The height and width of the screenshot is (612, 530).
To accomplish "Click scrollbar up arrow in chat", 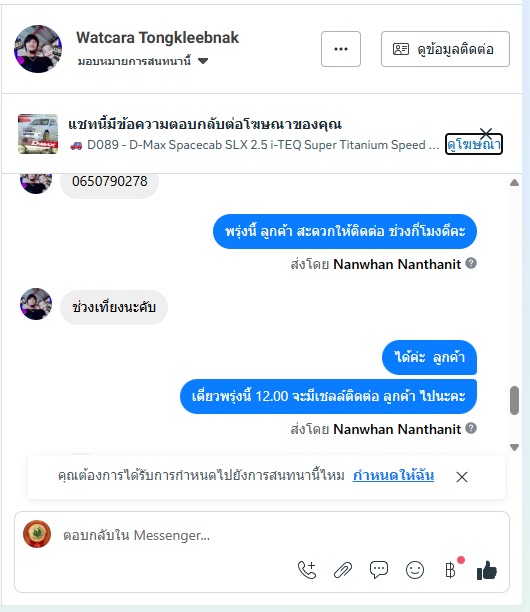I will coord(514,183).
